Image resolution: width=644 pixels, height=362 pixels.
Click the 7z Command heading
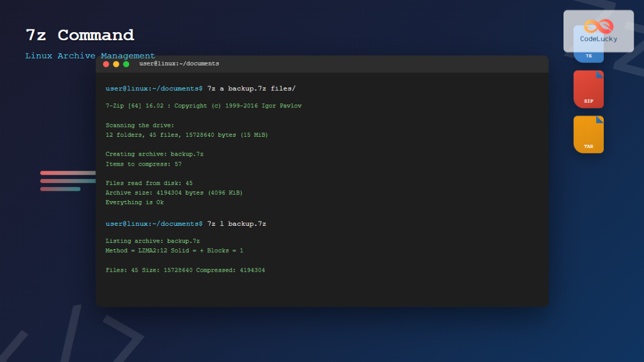coord(79,35)
